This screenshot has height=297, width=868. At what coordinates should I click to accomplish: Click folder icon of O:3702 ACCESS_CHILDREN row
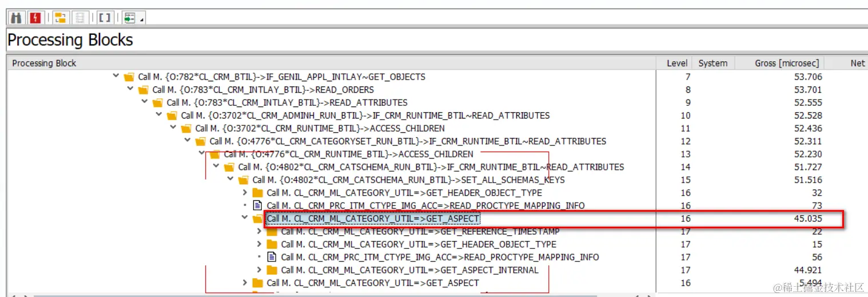pyautogui.click(x=186, y=128)
